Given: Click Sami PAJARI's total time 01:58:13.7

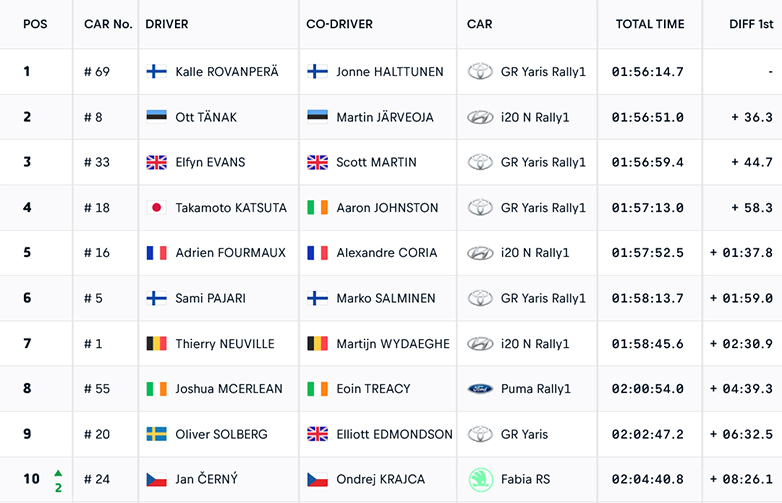Looking at the screenshot, I should [647, 298].
